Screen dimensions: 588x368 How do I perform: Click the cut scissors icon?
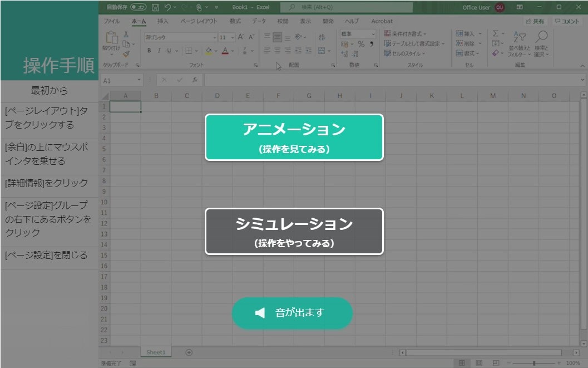click(x=126, y=34)
